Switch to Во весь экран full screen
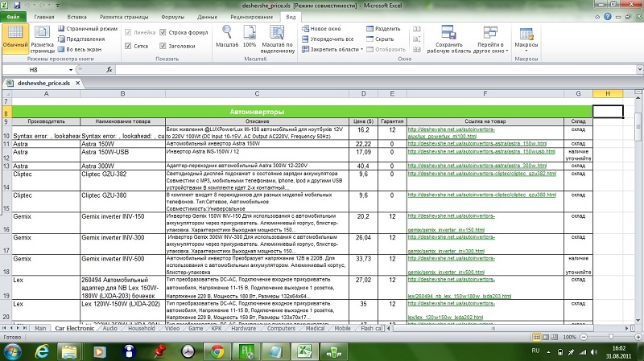The height and width of the screenshot is (361, 644). tap(80, 49)
